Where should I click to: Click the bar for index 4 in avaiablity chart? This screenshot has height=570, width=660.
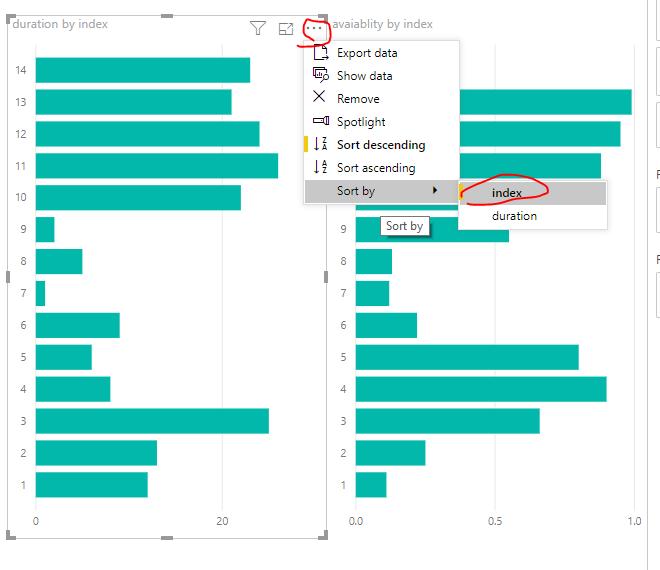(x=481, y=389)
